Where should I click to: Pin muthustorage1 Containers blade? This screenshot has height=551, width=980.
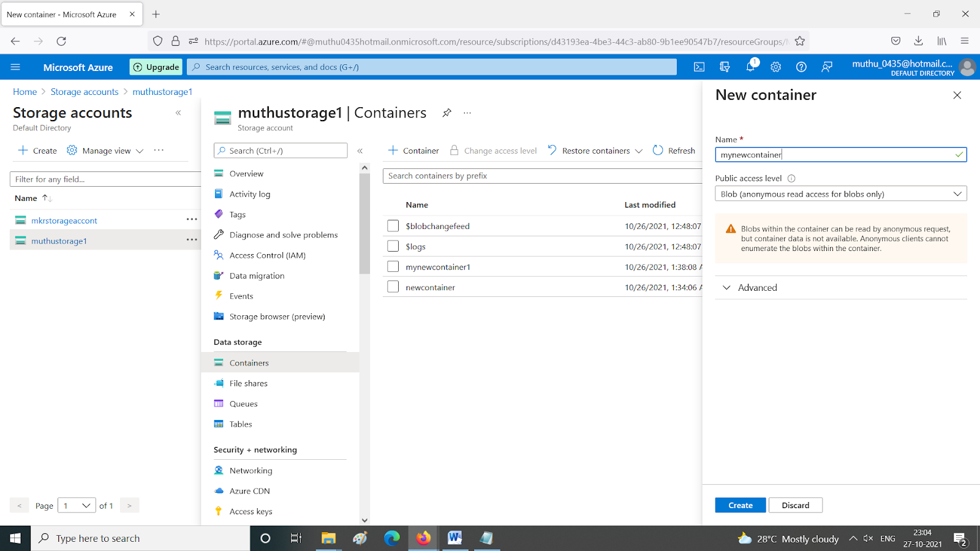tap(447, 113)
